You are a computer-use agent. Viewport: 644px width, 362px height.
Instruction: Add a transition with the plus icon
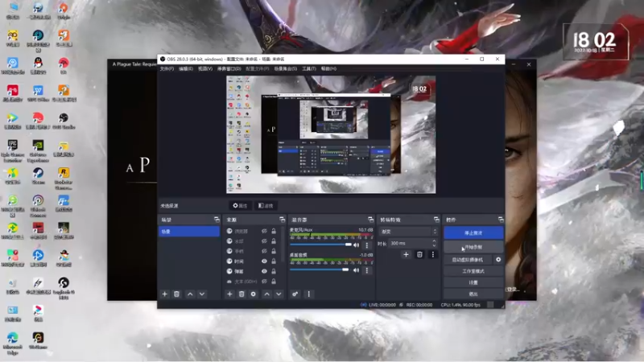click(406, 254)
